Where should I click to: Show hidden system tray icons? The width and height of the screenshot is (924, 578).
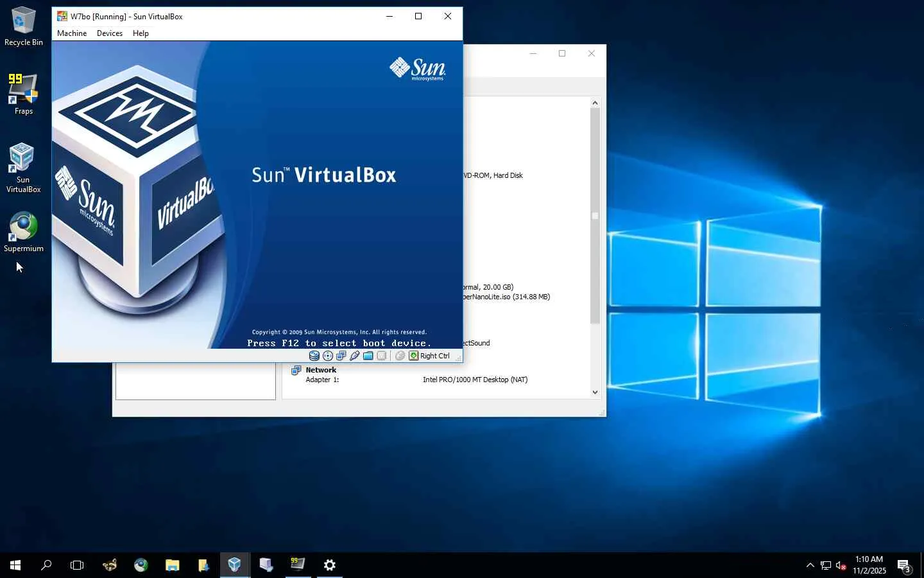pos(810,565)
